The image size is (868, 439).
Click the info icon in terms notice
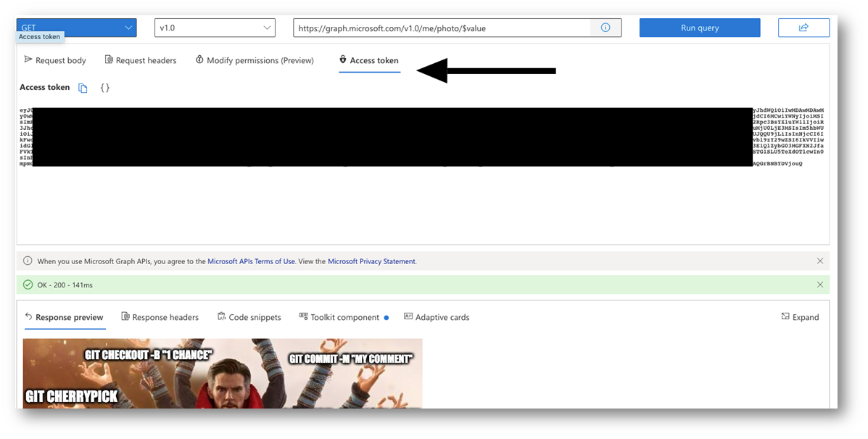click(28, 260)
